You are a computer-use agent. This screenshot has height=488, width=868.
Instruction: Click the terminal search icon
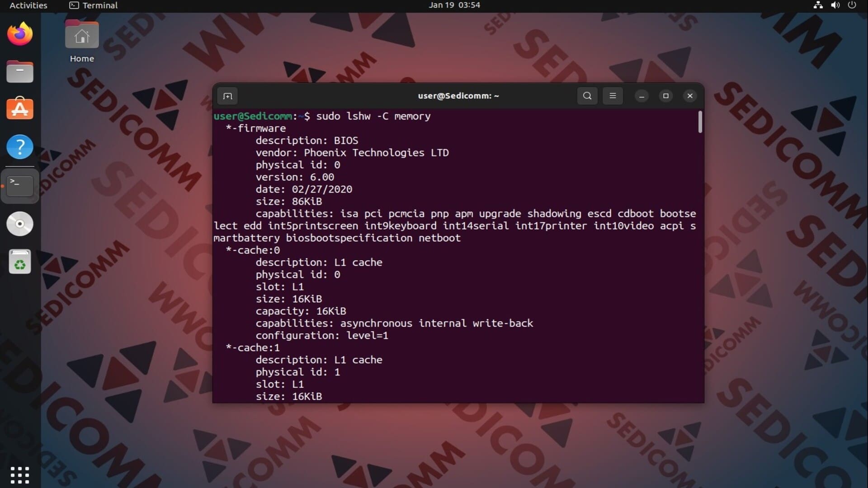pyautogui.click(x=587, y=96)
